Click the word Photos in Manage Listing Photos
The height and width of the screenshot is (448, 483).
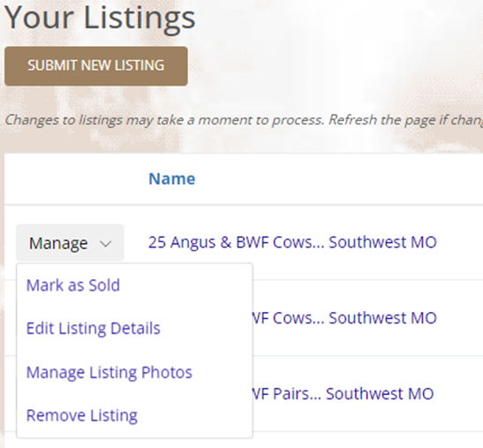[x=167, y=372]
